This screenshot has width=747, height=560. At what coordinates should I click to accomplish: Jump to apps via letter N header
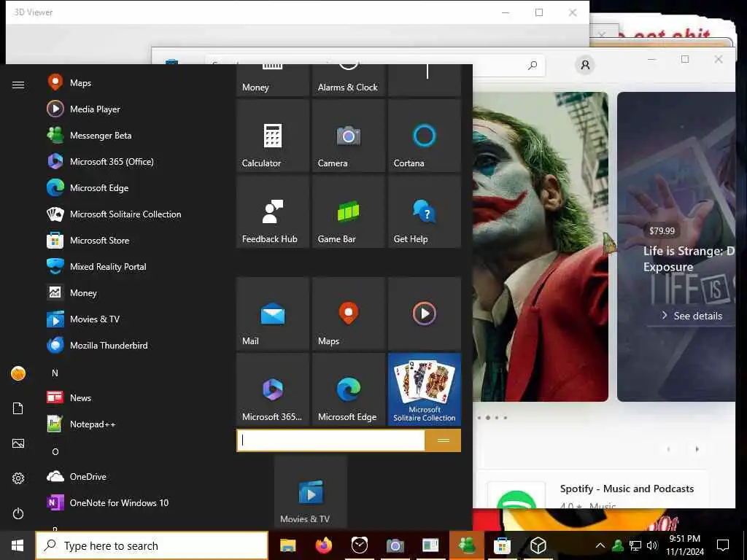tap(55, 373)
